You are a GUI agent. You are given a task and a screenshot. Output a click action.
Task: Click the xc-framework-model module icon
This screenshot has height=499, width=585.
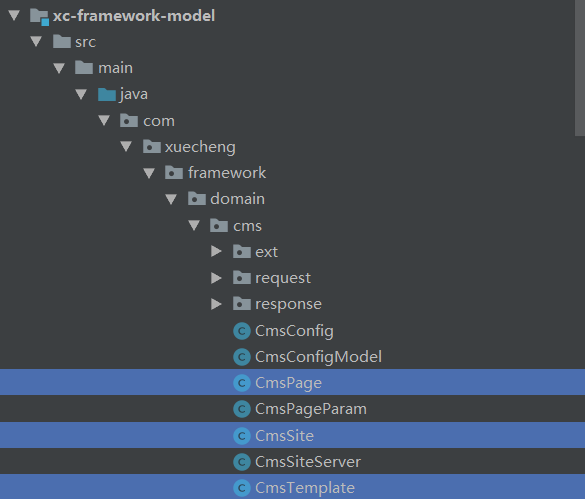tap(40, 17)
